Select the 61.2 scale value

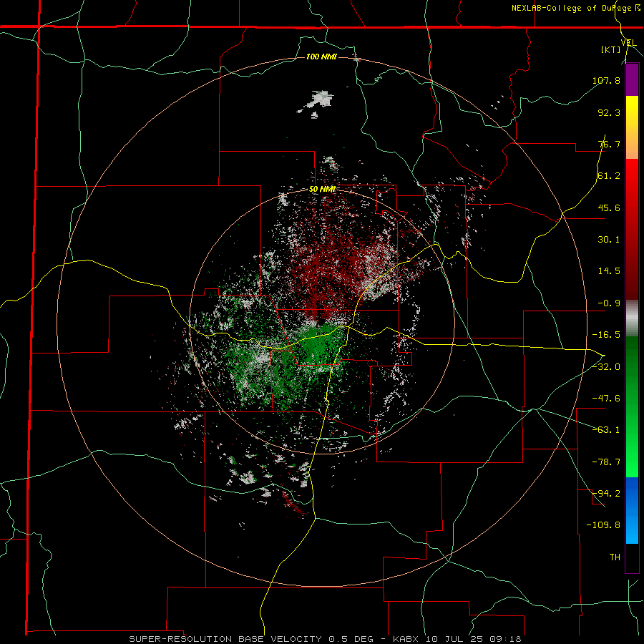coord(609,176)
